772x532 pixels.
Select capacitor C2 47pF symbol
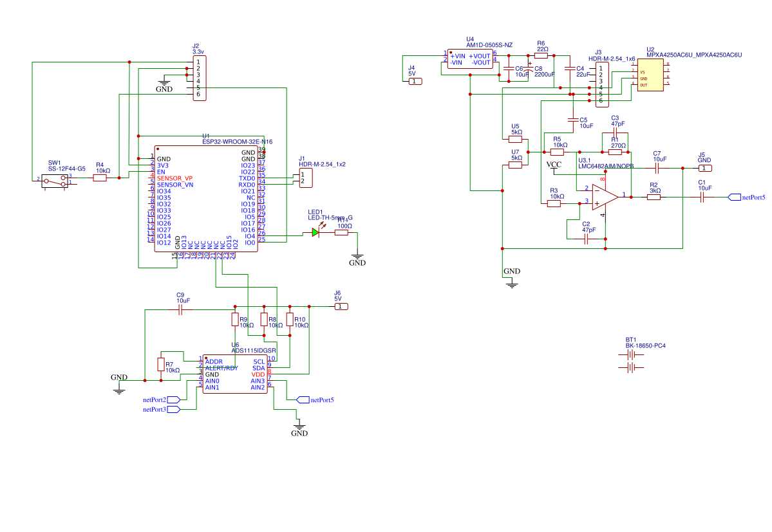(586, 239)
